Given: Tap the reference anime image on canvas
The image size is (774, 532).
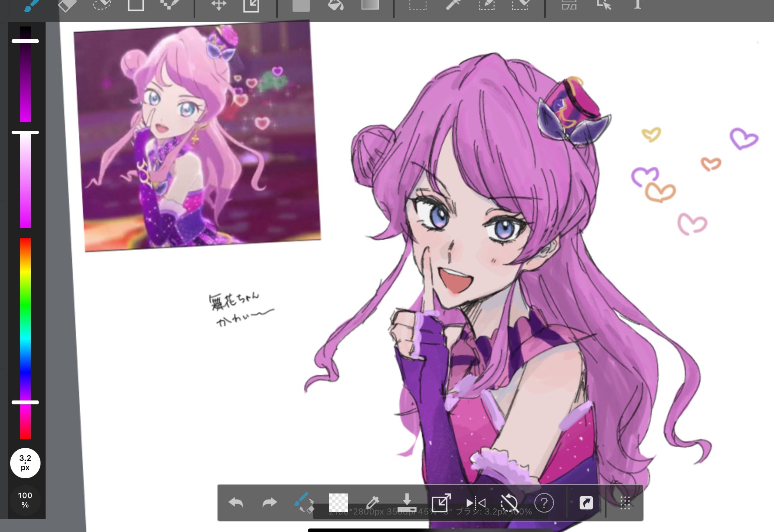Looking at the screenshot, I should point(197,136).
